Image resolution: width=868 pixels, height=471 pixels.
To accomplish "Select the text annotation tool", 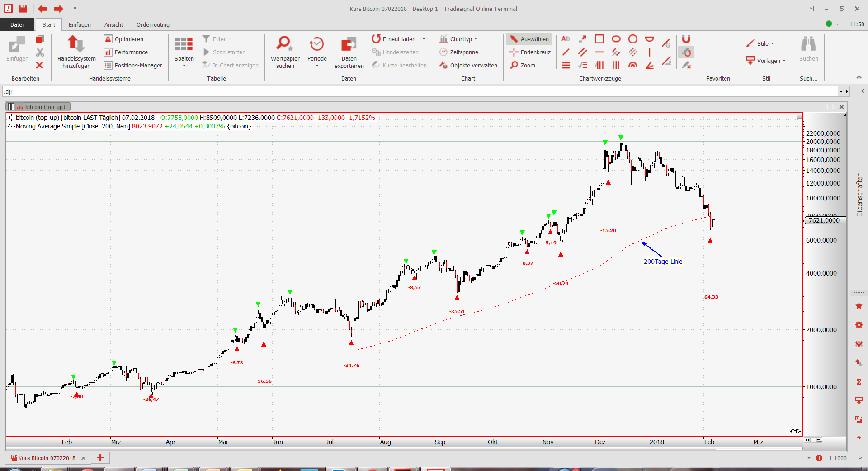I will pyautogui.click(x=566, y=39).
